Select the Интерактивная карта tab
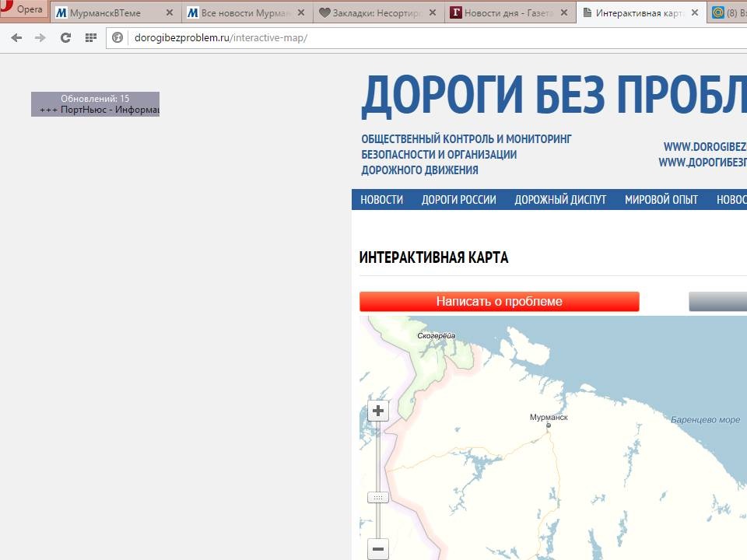 [x=640, y=13]
